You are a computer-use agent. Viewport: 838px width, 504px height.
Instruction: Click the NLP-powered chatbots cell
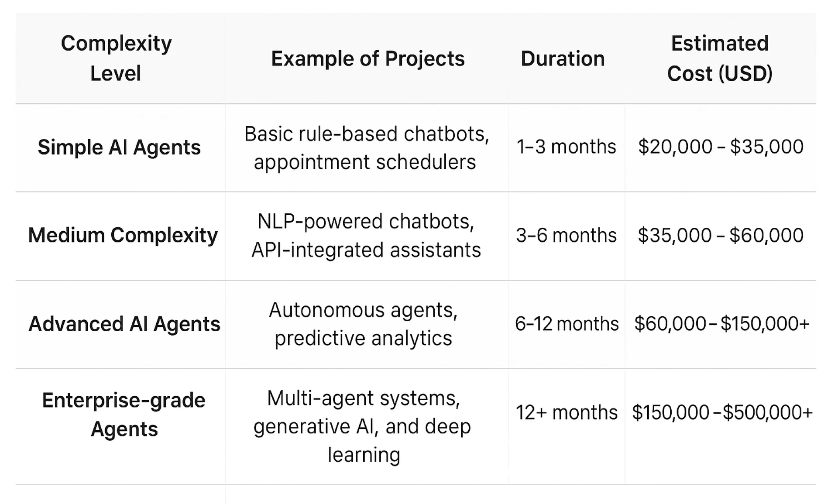click(x=366, y=236)
